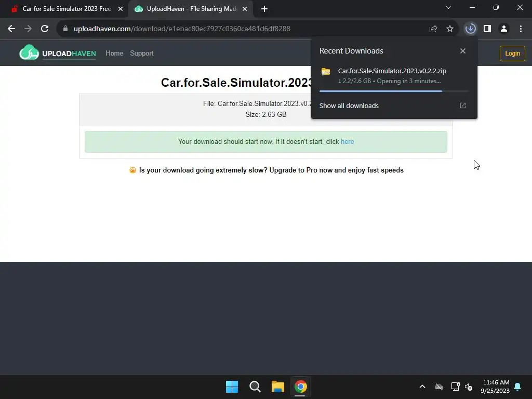
Task: Click the UploadHaven logo
Action: pyautogui.click(x=58, y=52)
